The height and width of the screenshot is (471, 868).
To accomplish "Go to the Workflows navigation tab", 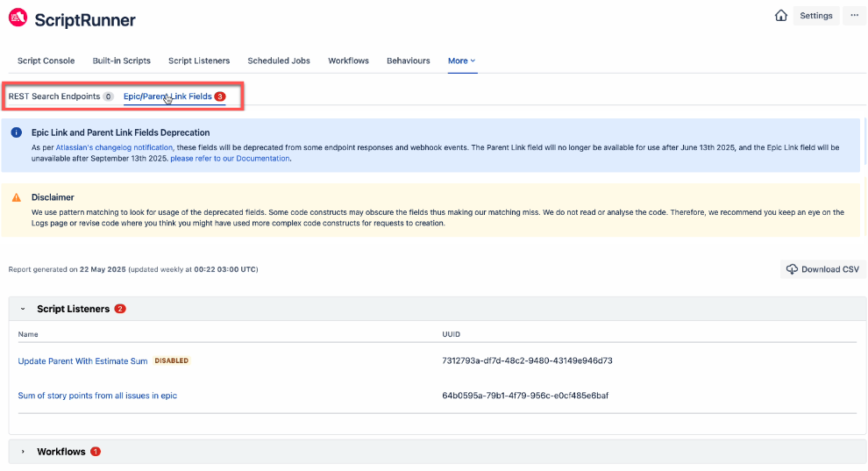I will [348, 61].
